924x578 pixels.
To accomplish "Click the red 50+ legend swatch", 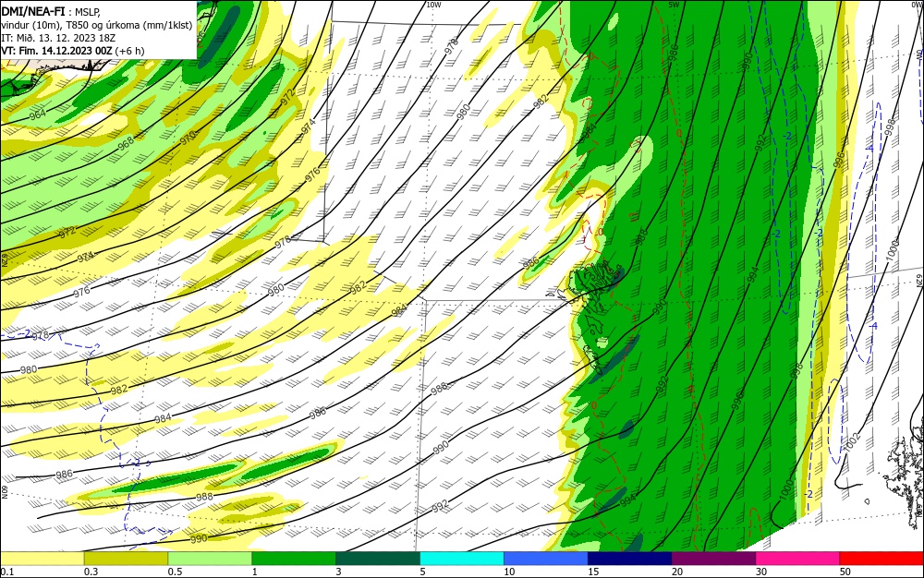I will (881, 559).
